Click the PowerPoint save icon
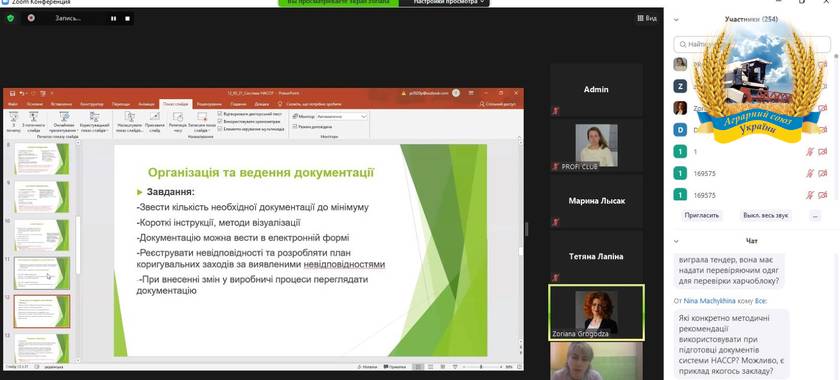The height and width of the screenshot is (380, 840). pos(12,93)
